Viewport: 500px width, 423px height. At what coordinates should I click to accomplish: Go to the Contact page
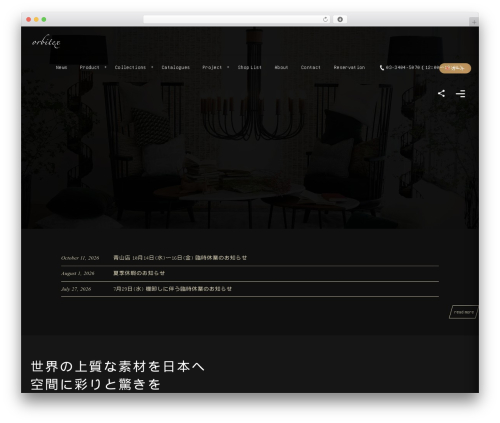point(310,67)
